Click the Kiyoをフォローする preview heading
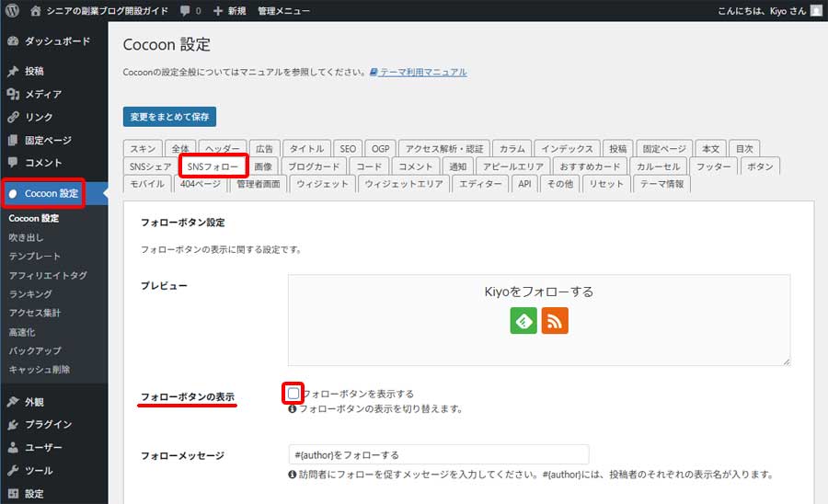 click(x=538, y=292)
